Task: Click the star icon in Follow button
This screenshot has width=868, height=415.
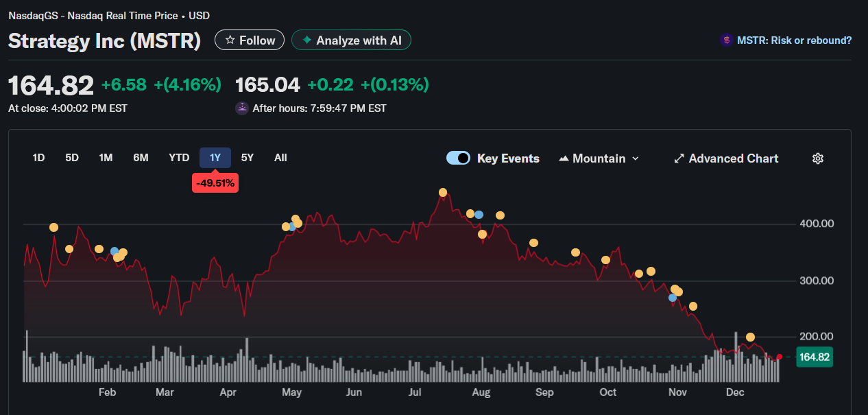Action: click(x=230, y=40)
